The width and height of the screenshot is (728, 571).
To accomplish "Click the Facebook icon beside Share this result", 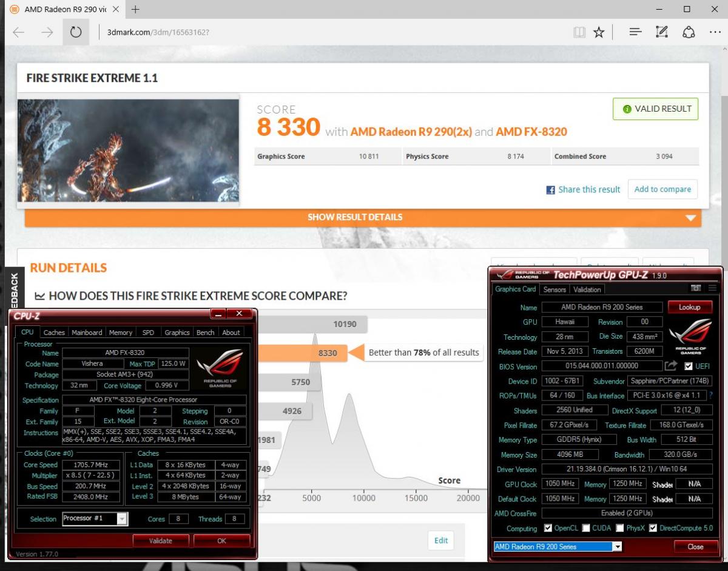I will (x=551, y=190).
